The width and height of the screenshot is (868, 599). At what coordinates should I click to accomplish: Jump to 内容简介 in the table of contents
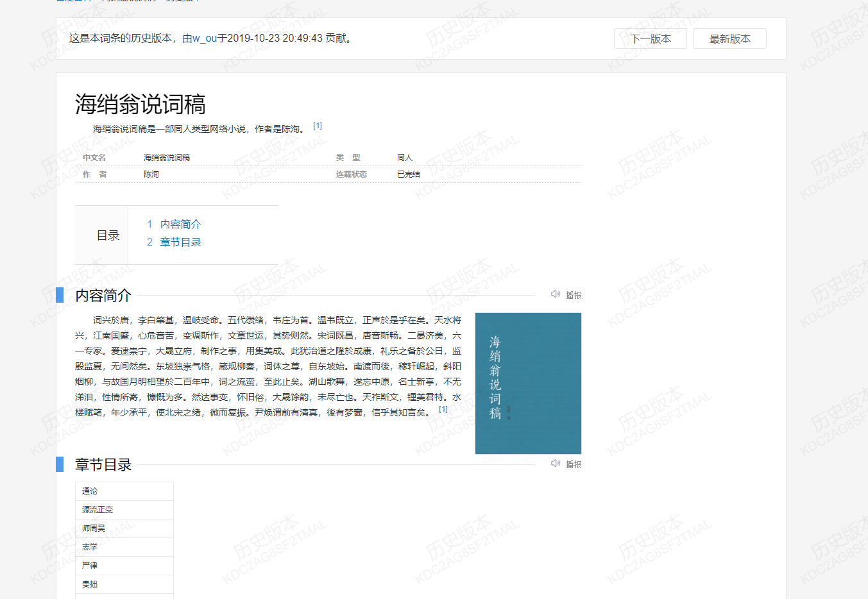tap(180, 224)
